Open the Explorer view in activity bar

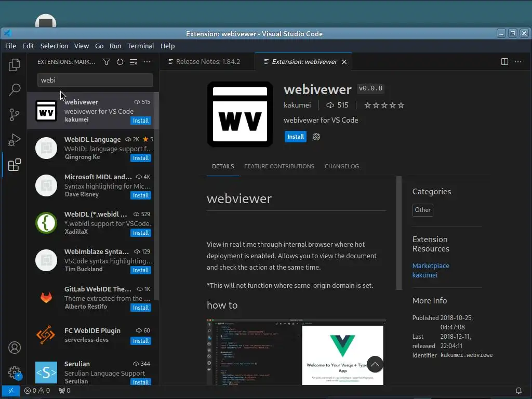14,65
